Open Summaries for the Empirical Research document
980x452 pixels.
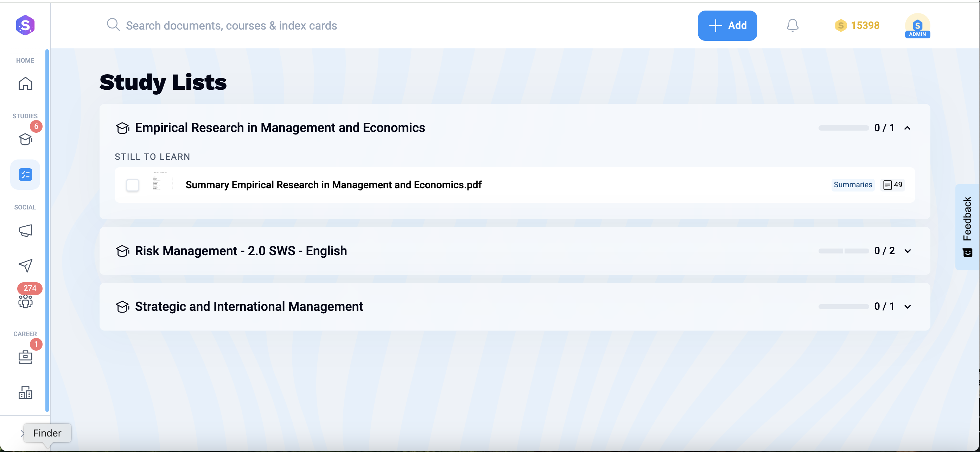pos(853,184)
